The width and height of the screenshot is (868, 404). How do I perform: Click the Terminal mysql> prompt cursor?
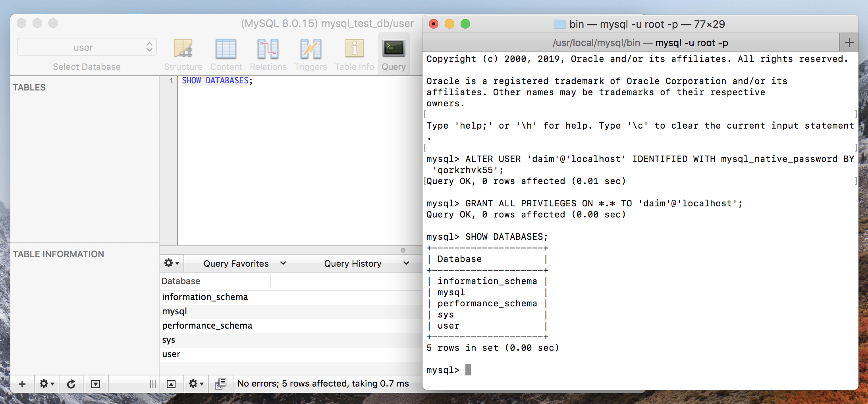coord(468,370)
